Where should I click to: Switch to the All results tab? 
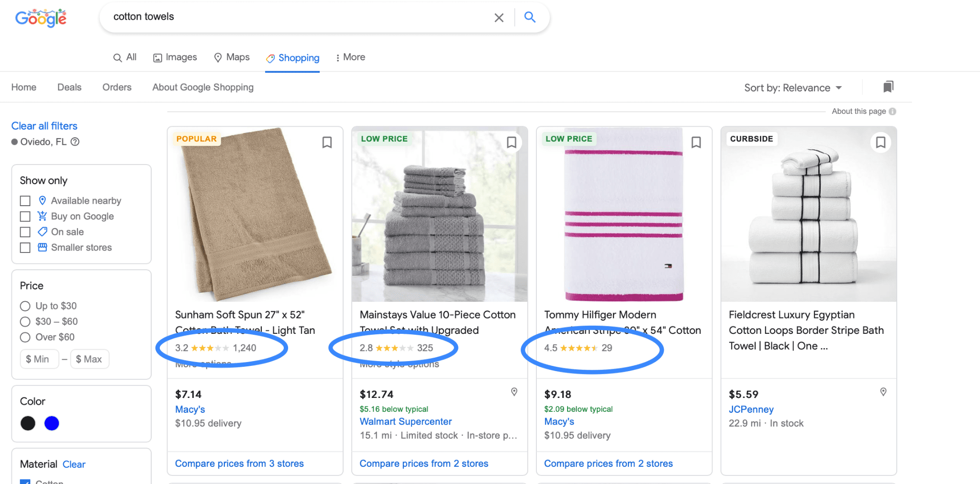tap(124, 57)
